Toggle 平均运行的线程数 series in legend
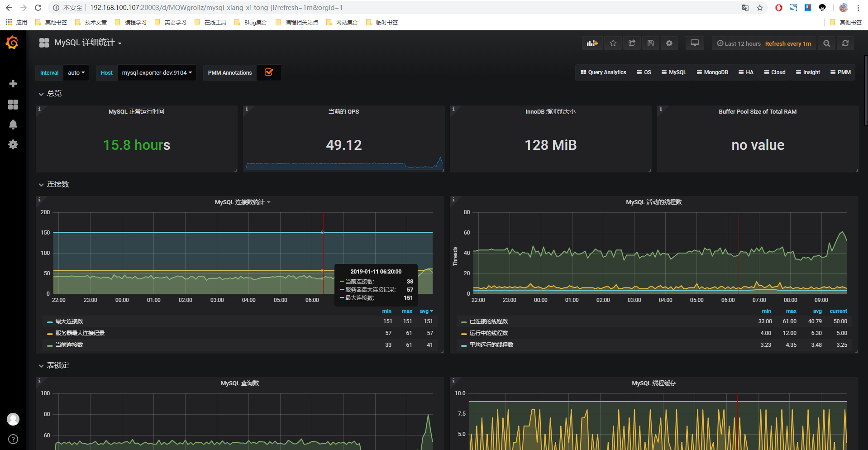The height and width of the screenshot is (450, 868). coord(491,345)
